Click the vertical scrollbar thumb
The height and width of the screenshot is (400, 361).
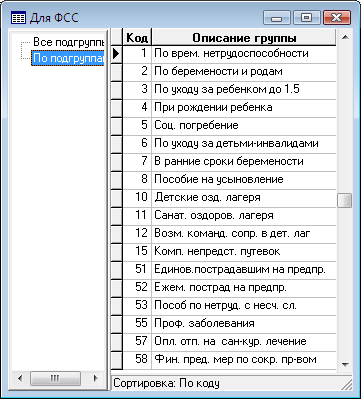point(345,200)
